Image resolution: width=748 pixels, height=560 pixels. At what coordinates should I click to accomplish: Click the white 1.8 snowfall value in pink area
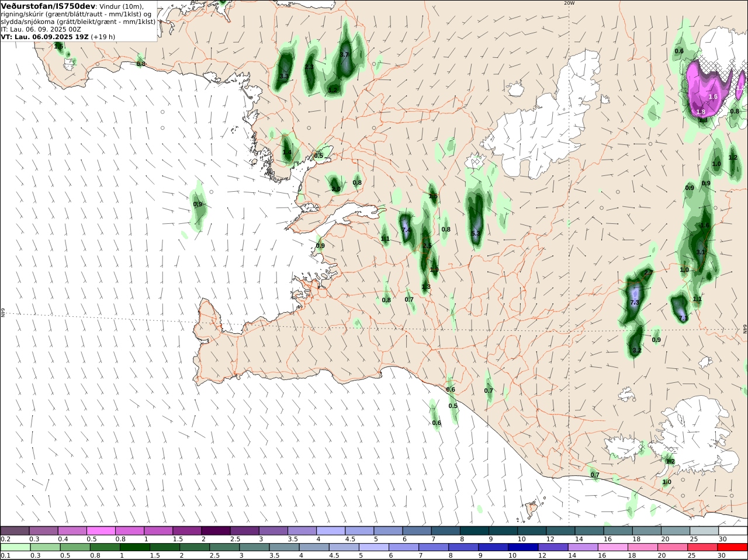click(701, 112)
